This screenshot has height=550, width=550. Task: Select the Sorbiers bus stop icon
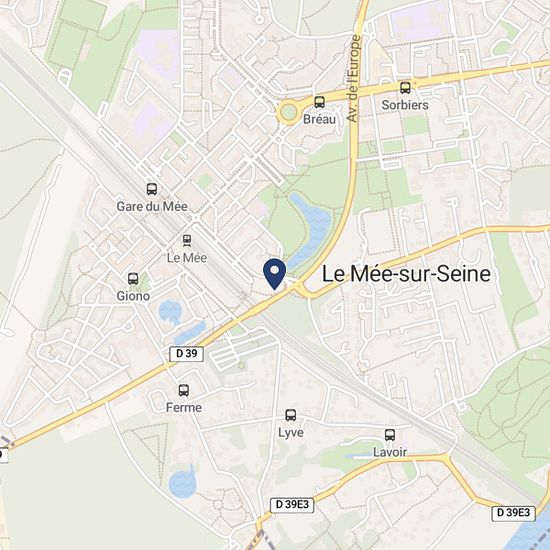(405, 87)
